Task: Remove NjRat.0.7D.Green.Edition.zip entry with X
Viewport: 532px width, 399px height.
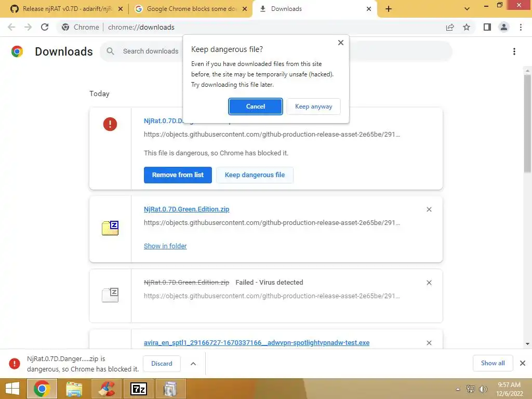Action: (429, 209)
